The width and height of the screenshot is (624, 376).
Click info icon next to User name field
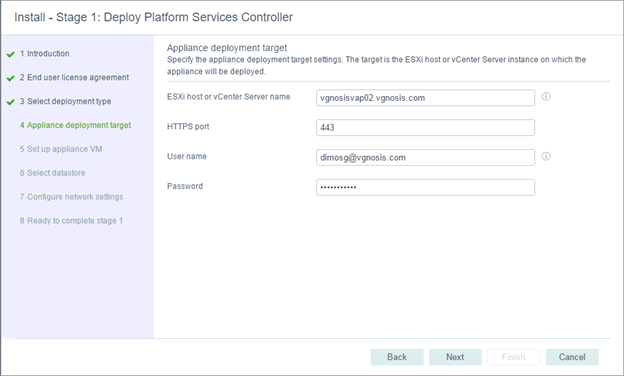546,156
